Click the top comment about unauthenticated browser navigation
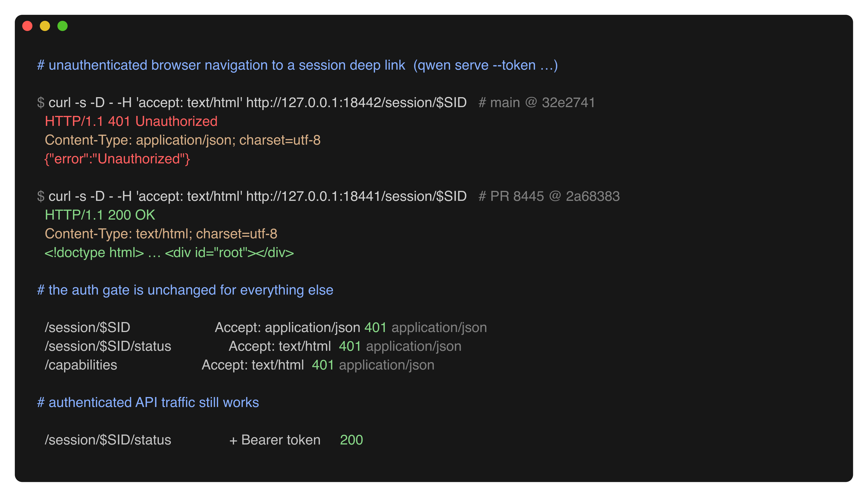Image resolution: width=868 pixels, height=497 pixels. tap(298, 65)
